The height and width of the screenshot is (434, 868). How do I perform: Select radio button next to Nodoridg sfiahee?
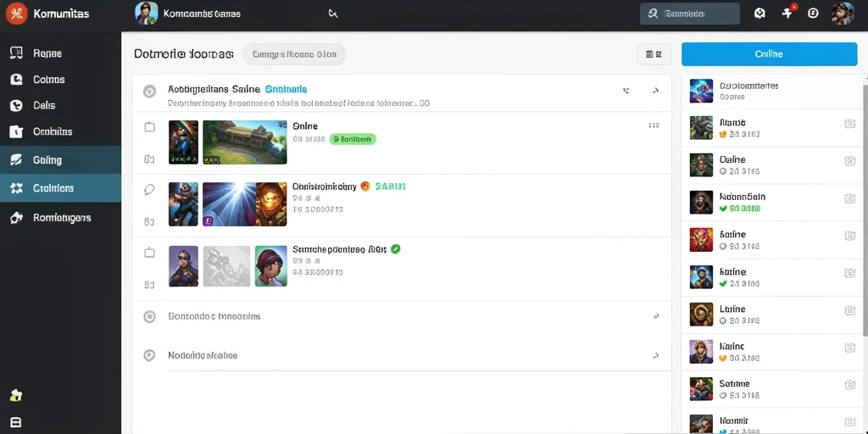point(149,355)
